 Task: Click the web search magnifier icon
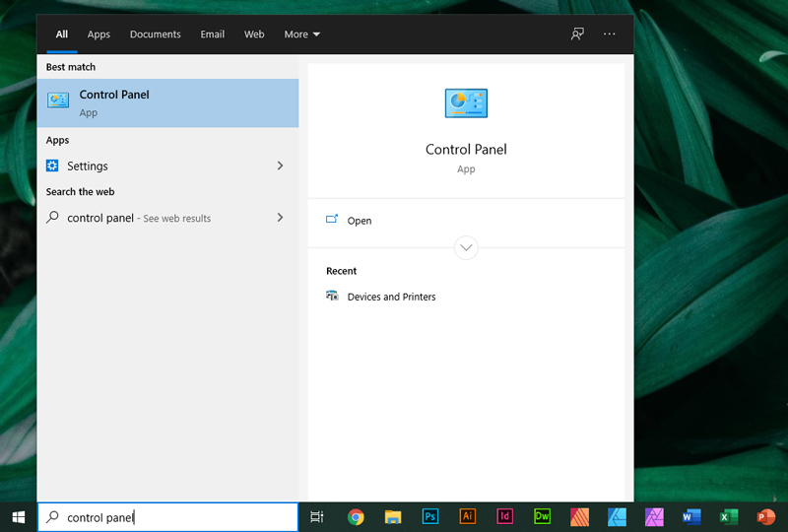tap(52, 217)
